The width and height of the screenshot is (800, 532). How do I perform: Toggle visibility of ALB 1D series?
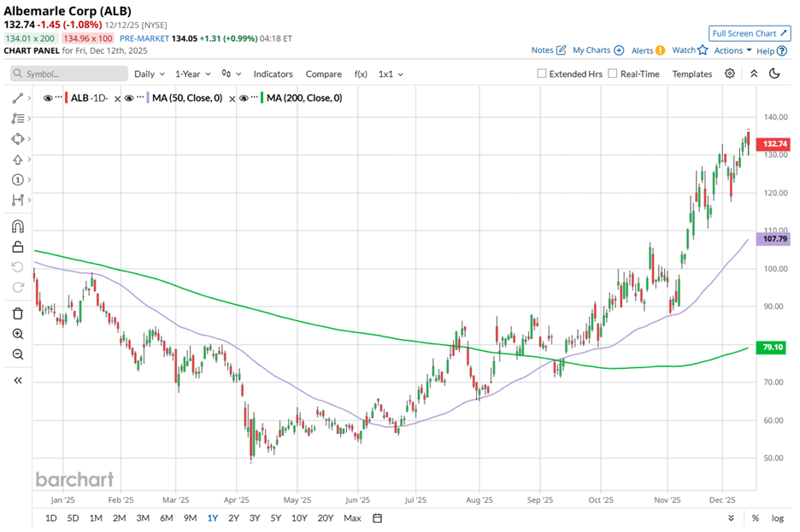(48, 98)
